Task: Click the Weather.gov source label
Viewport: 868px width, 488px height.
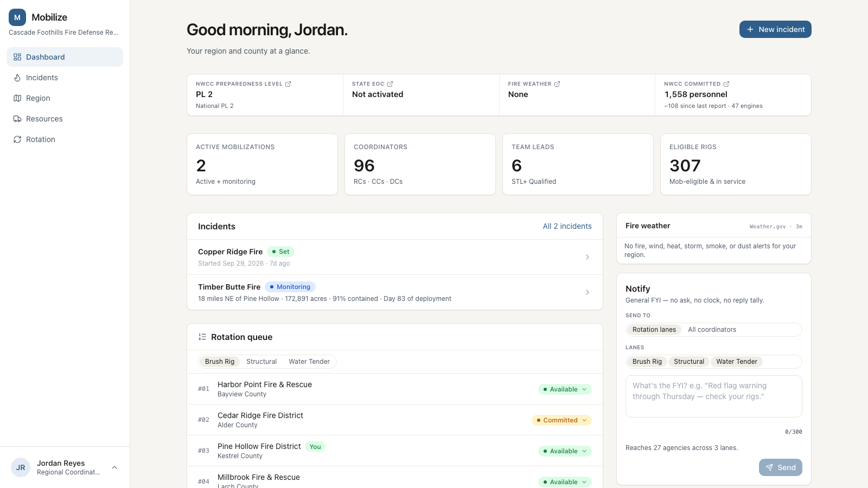Action: pos(768,227)
